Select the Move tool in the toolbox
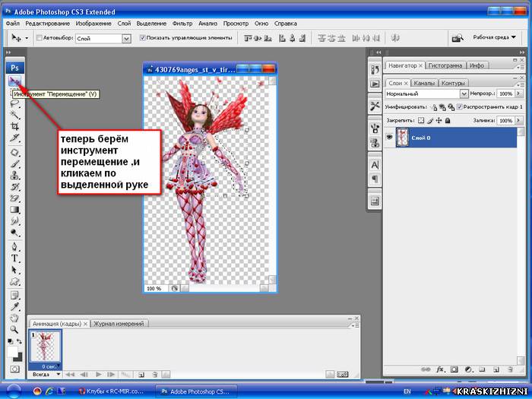 point(14,81)
